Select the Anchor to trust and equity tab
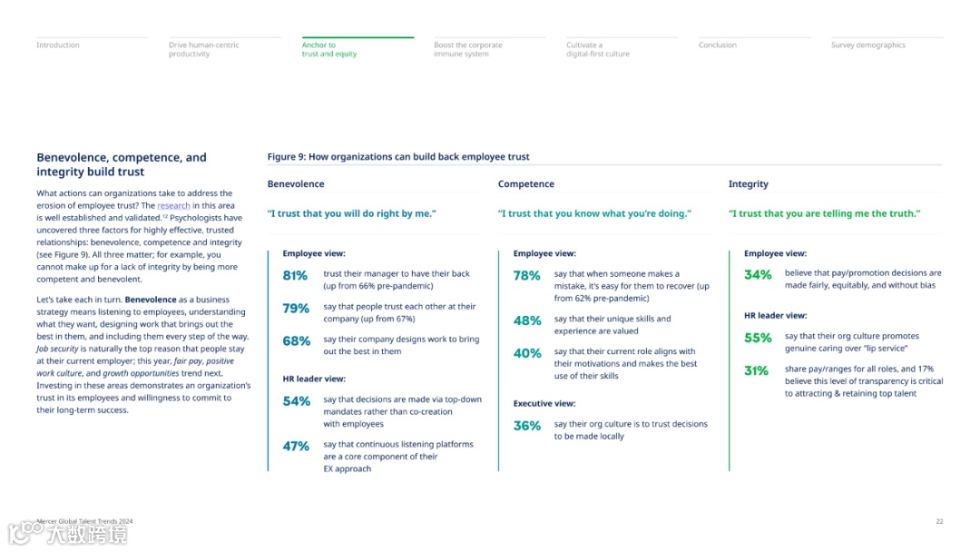Viewport: 980px width, 552px height. tap(328, 49)
